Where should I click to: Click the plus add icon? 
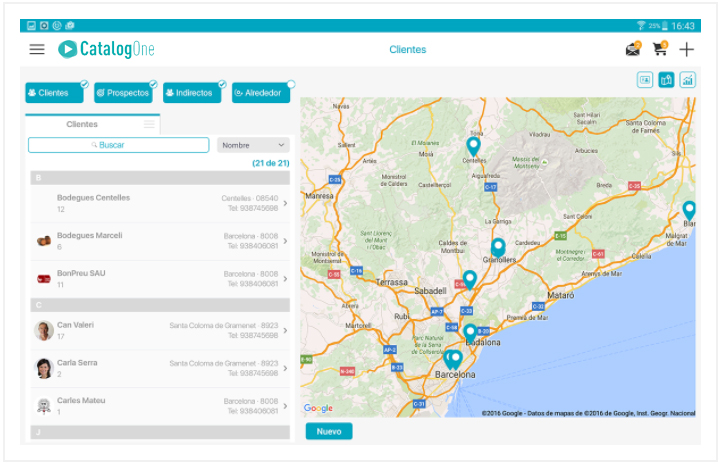pos(687,49)
